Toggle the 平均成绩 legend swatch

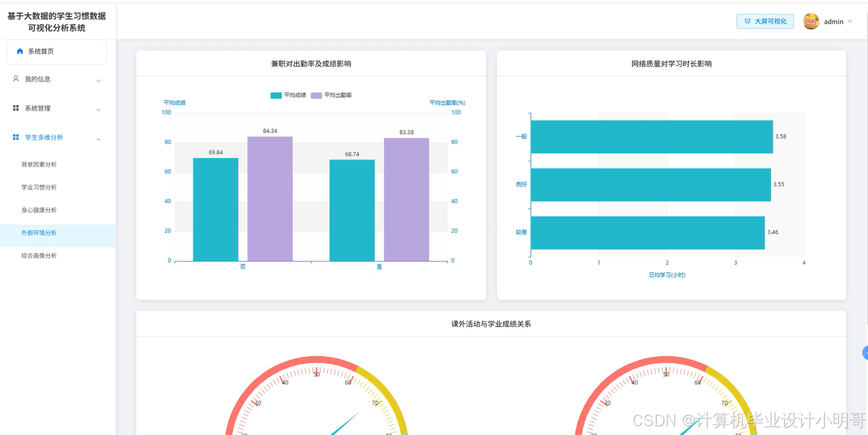click(276, 95)
